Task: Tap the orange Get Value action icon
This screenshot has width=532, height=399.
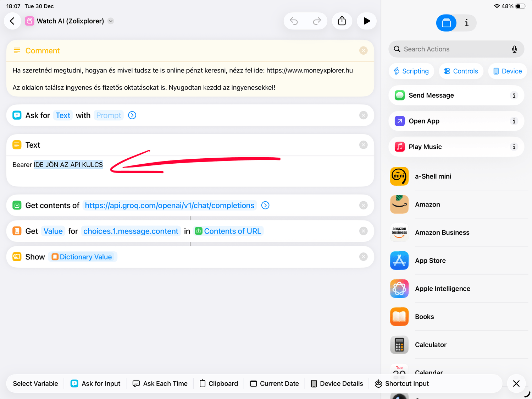Action: tap(17, 231)
